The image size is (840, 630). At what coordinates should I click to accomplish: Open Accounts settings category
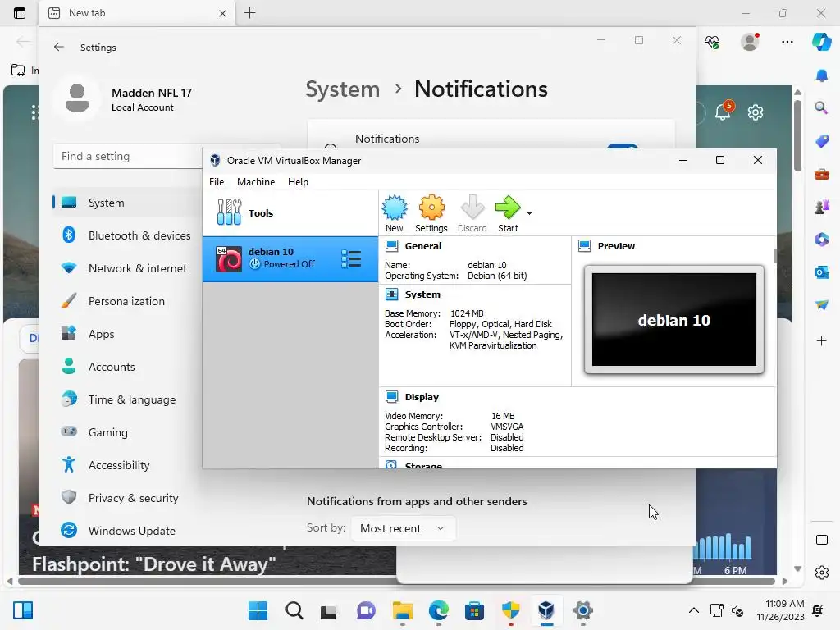(x=127, y=367)
